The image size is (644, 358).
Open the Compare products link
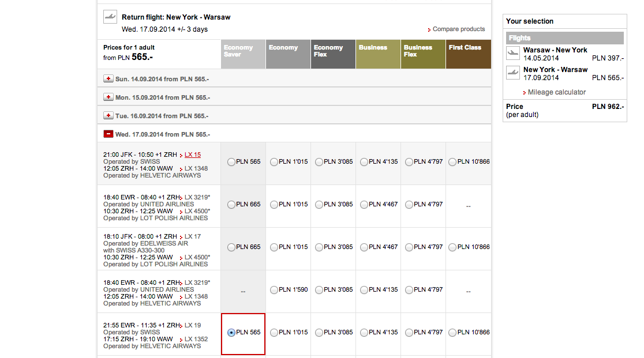pos(459,29)
